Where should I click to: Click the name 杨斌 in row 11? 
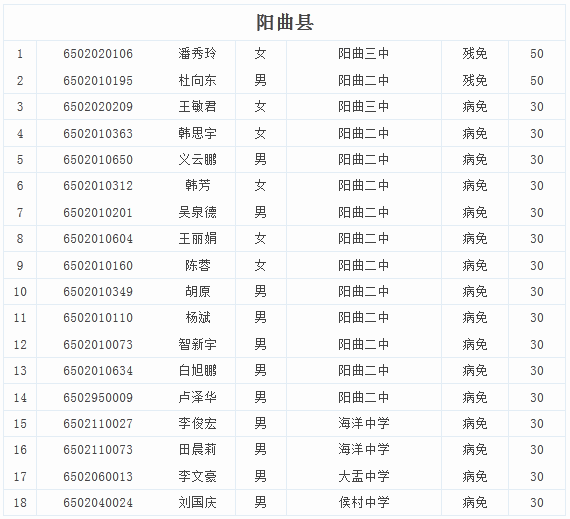(x=197, y=318)
